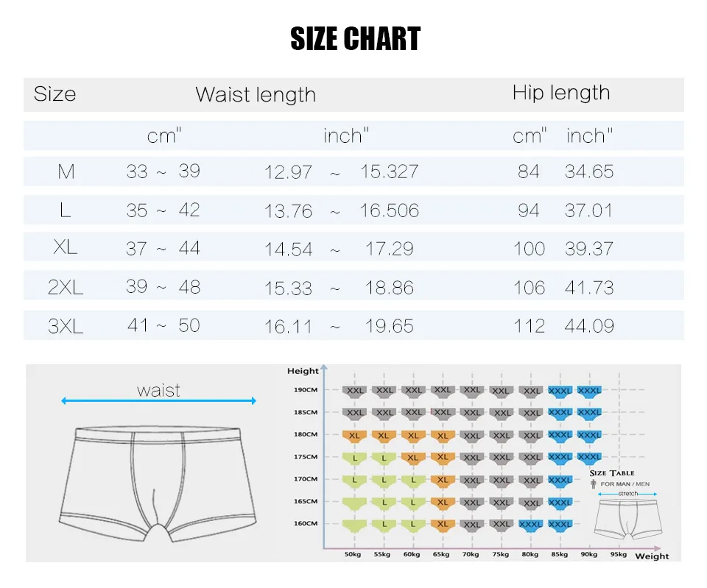Click the blue waist measurement arrow
Viewport: 707px width, 588px height.
159,400
